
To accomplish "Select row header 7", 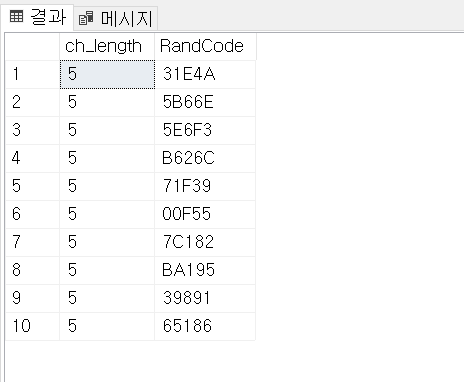I will 32,242.
